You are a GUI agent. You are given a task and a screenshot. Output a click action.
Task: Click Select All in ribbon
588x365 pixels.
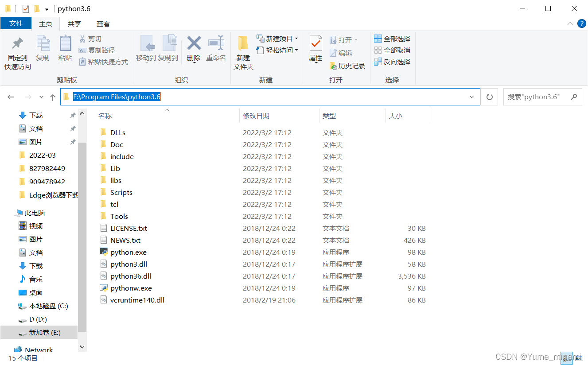392,39
